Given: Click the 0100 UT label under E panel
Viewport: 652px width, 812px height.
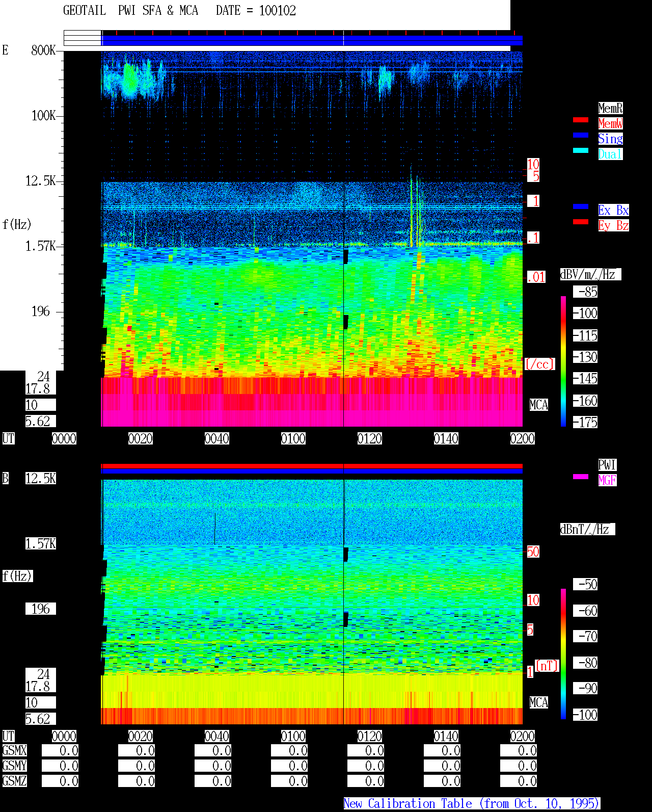Looking at the screenshot, I should tap(293, 438).
